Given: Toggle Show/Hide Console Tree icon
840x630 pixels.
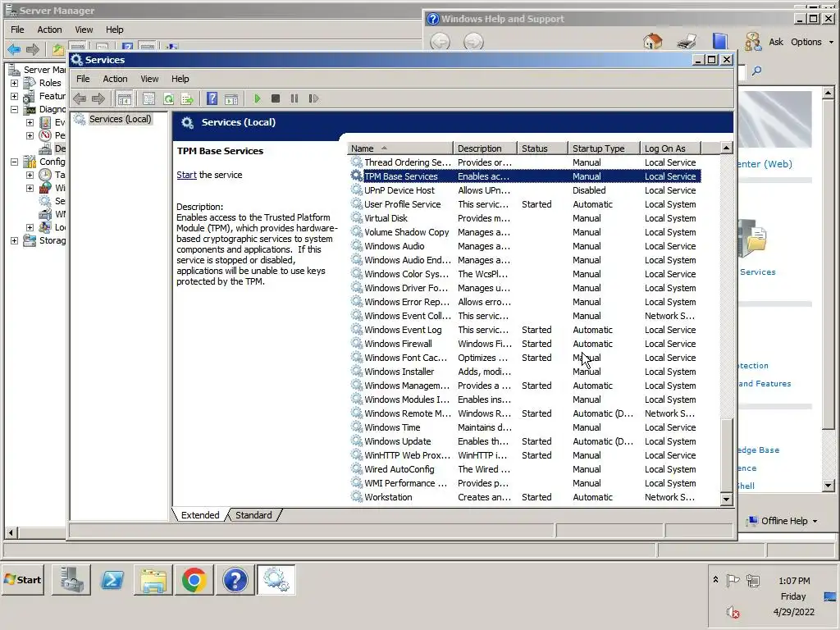Looking at the screenshot, I should (125, 98).
